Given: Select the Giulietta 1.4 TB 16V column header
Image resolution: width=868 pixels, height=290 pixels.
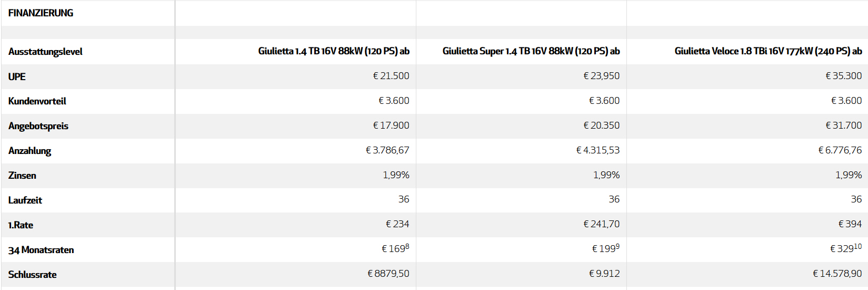Looking at the screenshot, I should point(334,51).
